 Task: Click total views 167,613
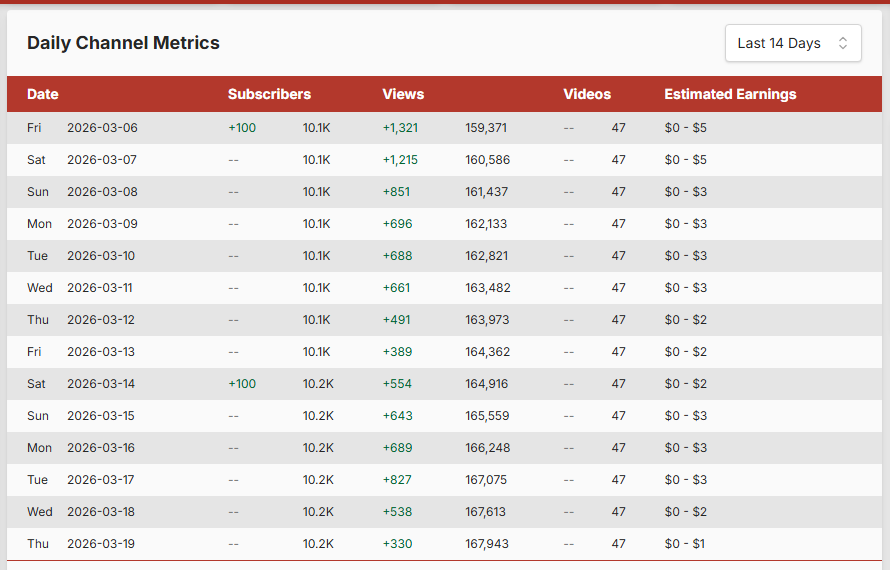click(485, 512)
